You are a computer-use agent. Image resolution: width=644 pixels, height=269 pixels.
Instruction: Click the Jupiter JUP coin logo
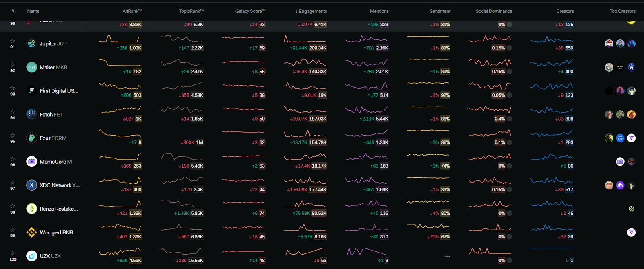(x=31, y=43)
